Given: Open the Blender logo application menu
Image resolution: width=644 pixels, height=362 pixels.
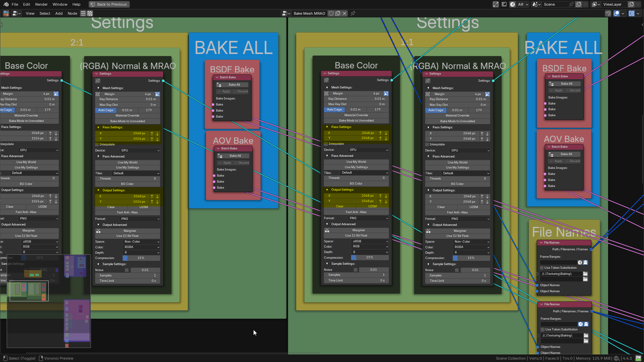Looking at the screenshot, I should (x=6, y=4).
